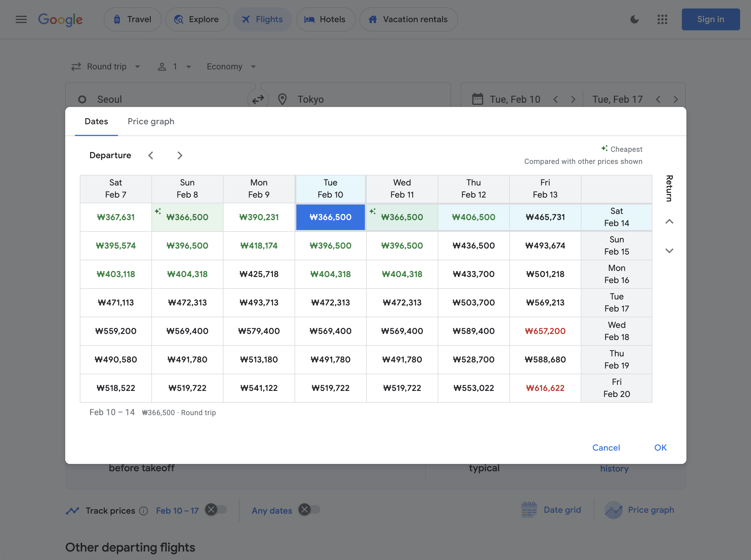Switch to the Price graph tab
Viewport: 751px width, 560px height.
coord(151,121)
